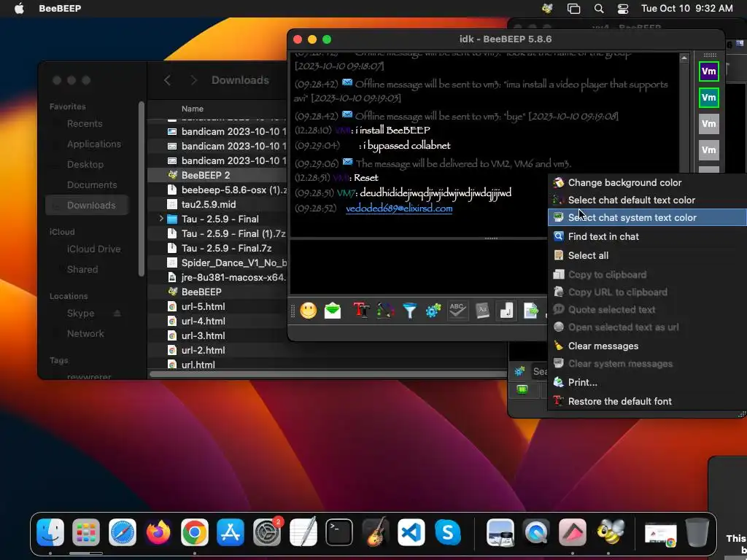Open the Apple menu
Screen dimensions: 747x560
click(19, 8)
